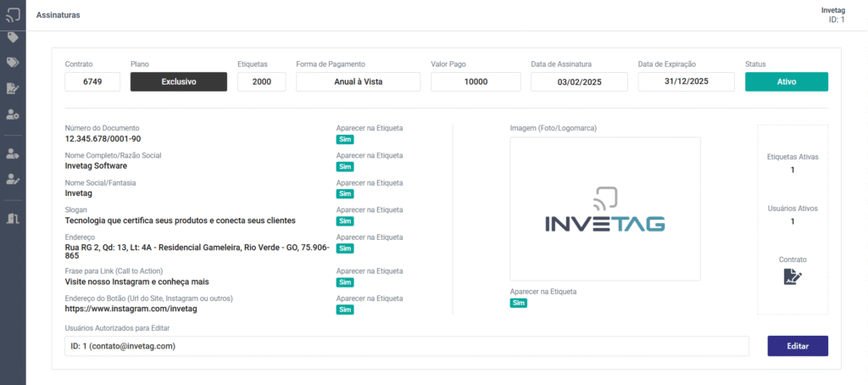868x385 pixels.
Task: Click the Exclusivo plan selector
Action: pos(178,82)
